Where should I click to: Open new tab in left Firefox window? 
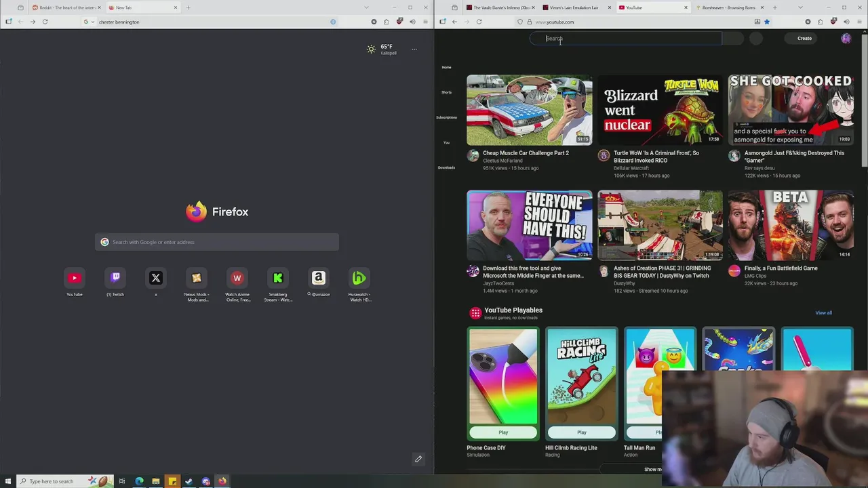pyautogui.click(x=188, y=7)
